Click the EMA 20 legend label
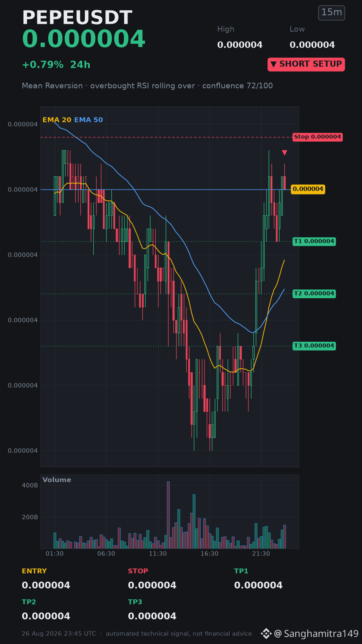 click(57, 120)
